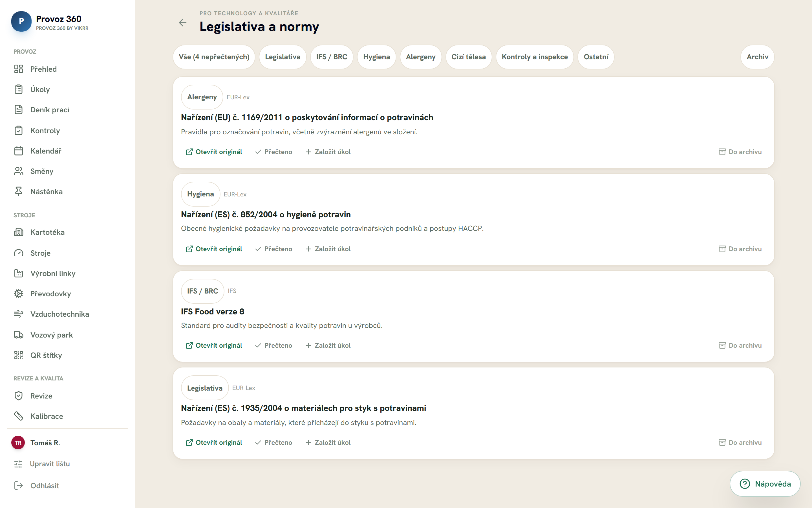
Task: Open QR štítky QR code icon
Action: tap(18, 355)
